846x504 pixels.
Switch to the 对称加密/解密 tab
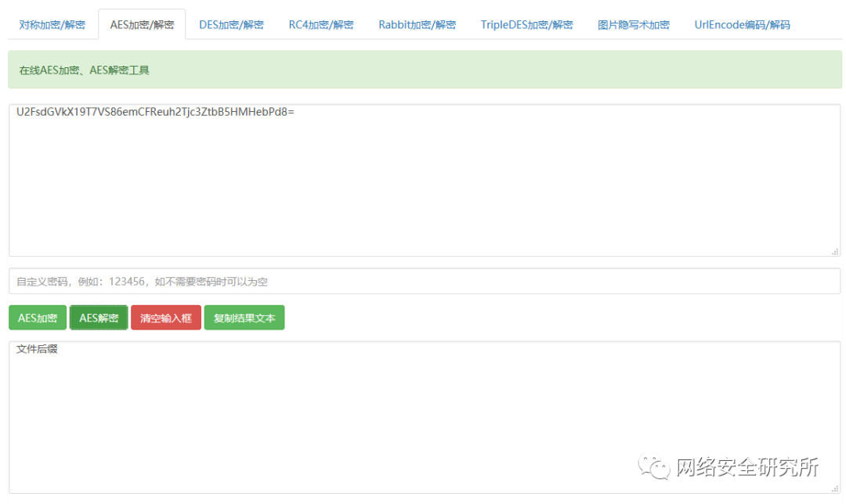[x=52, y=24]
